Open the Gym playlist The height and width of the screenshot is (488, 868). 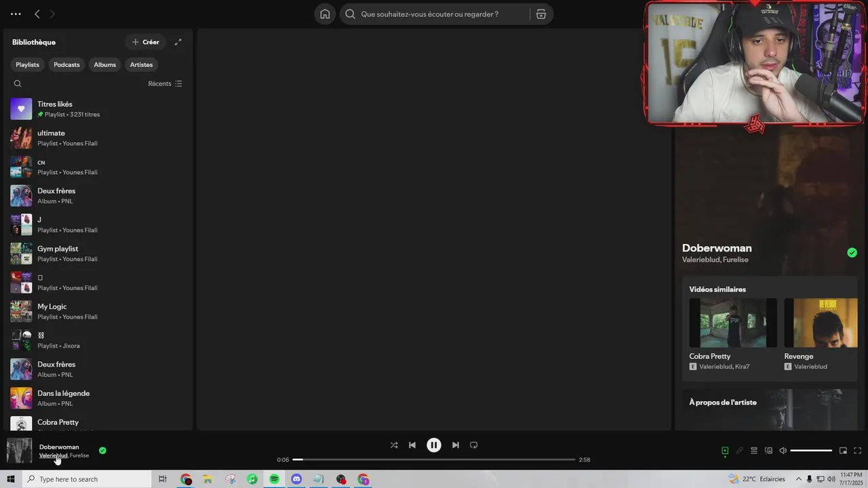pyautogui.click(x=97, y=253)
